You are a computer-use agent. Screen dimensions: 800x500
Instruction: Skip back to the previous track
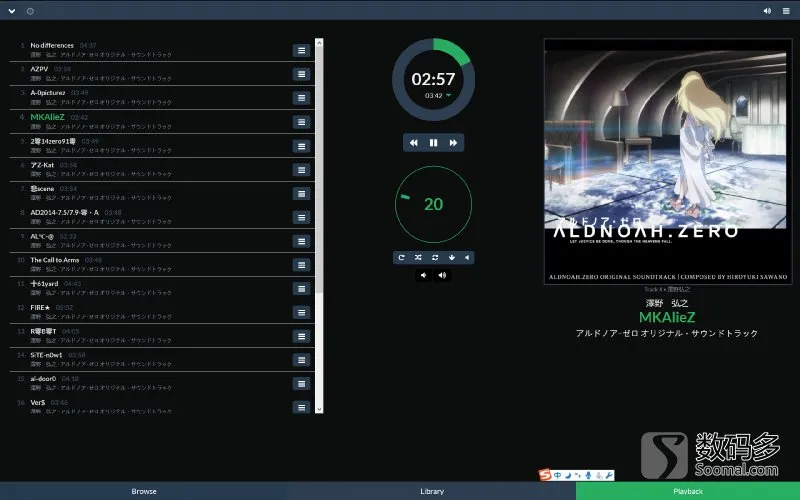414,143
